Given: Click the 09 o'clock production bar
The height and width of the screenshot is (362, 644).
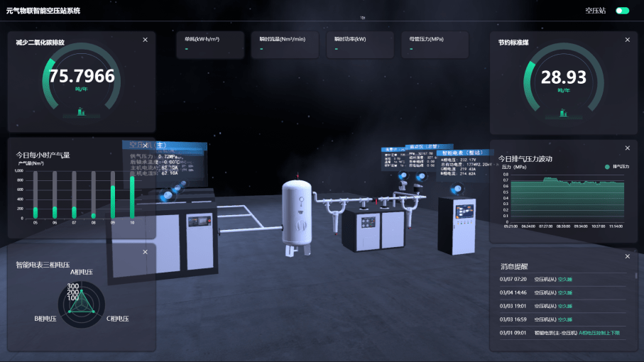Looking at the screenshot, I should pos(112,201).
